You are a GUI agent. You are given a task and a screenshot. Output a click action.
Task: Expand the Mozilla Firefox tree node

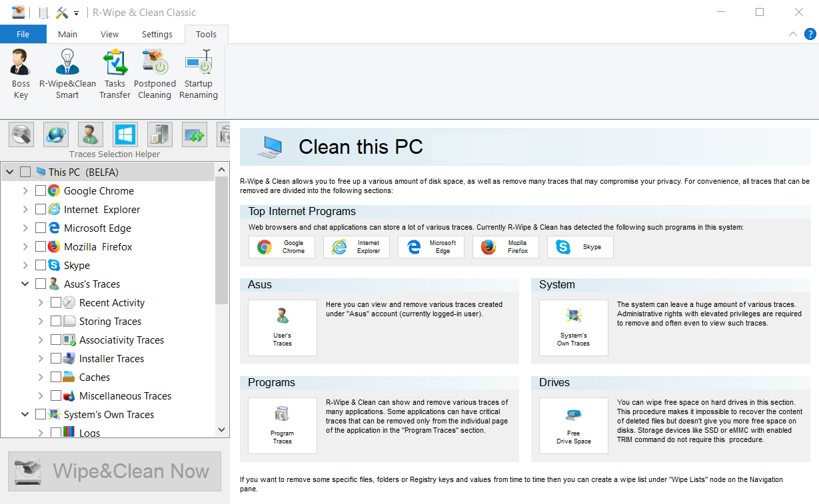pyautogui.click(x=25, y=246)
